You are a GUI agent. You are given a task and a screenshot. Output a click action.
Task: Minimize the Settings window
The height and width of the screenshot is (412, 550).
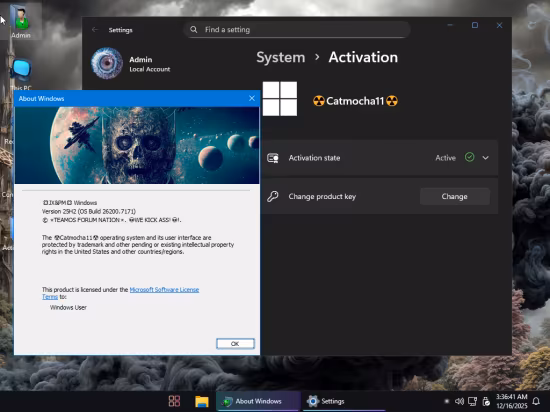[x=450, y=25]
